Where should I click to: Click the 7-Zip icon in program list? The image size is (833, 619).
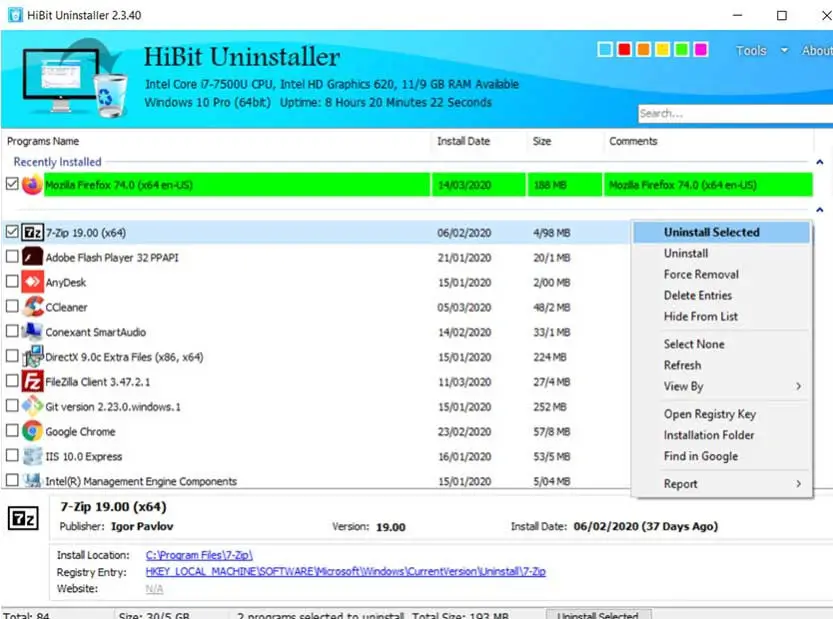pyautogui.click(x=32, y=233)
